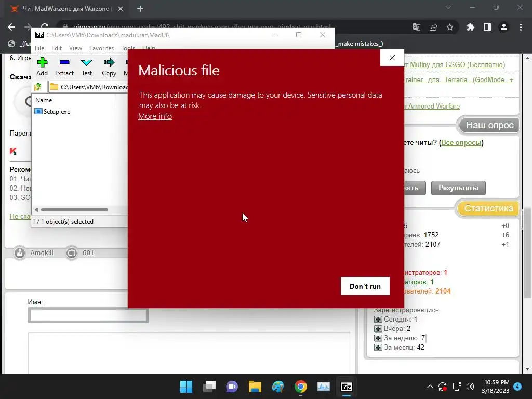The height and width of the screenshot is (399, 532).
Task: Open the performance monitor taskbar icon
Action: point(323,387)
